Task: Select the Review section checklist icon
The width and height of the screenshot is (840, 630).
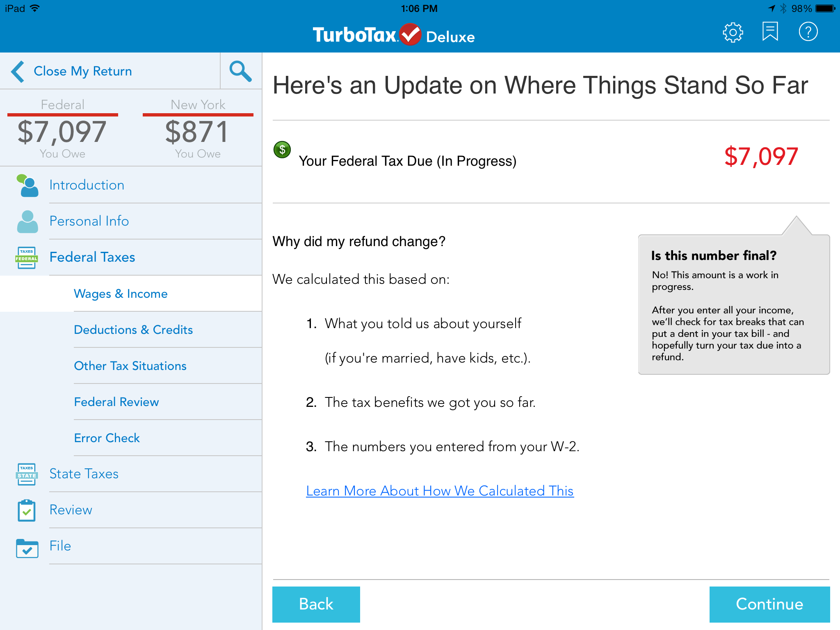Action: tap(27, 509)
